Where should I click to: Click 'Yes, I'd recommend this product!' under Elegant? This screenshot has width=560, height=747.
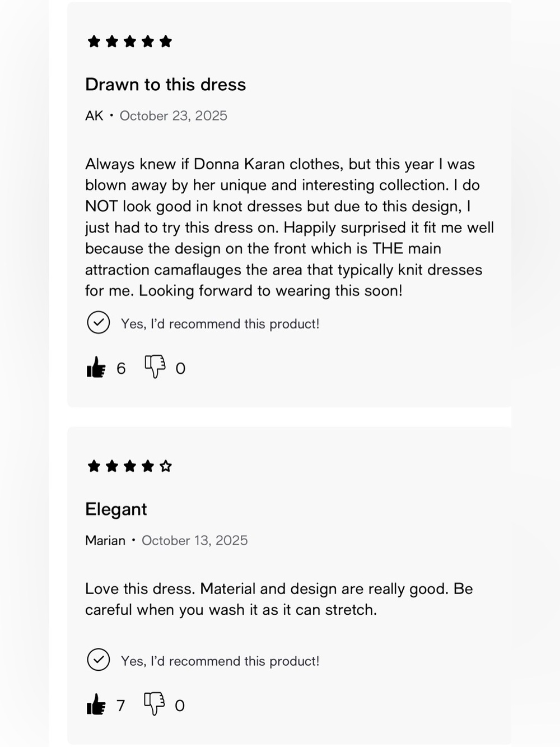coord(220,661)
